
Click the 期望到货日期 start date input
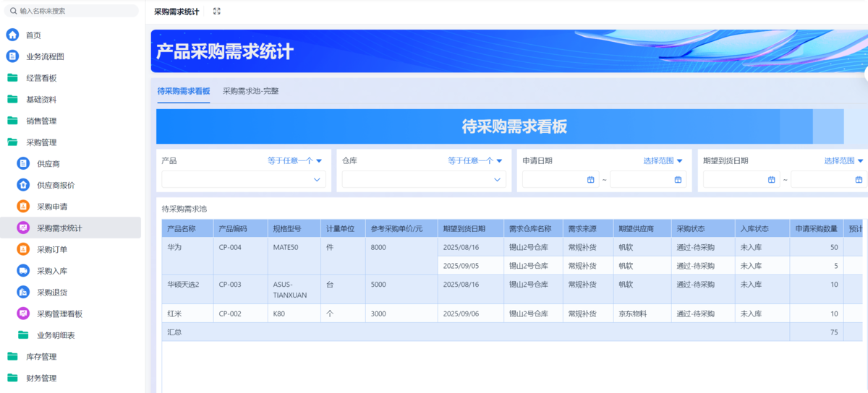741,179
